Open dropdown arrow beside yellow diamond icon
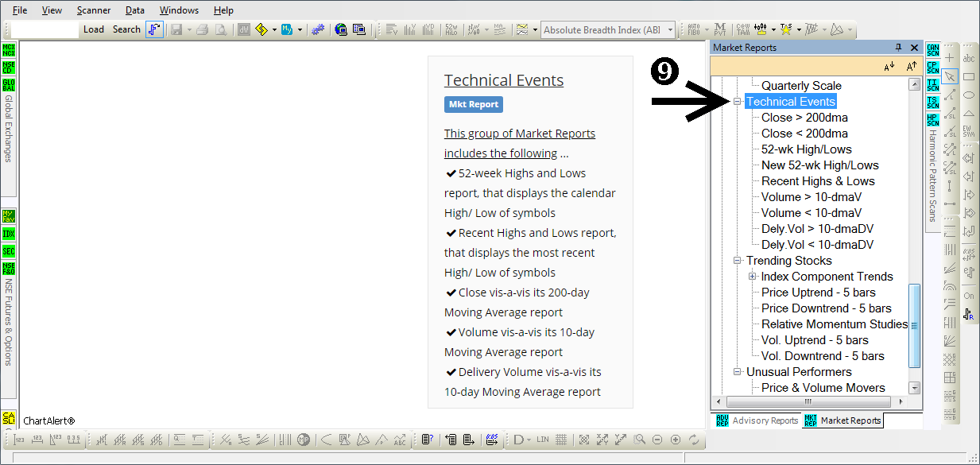Image resolution: width=980 pixels, height=465 pixels. [274, 30]
